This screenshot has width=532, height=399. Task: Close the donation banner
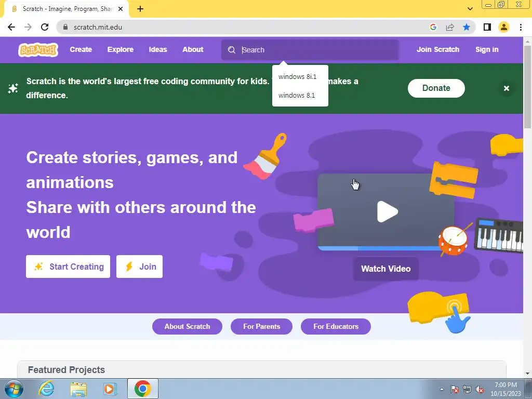tap(507, 88)
